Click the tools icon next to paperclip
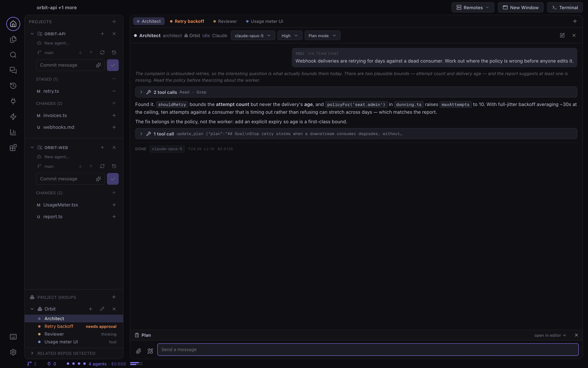 pos(150,351)
